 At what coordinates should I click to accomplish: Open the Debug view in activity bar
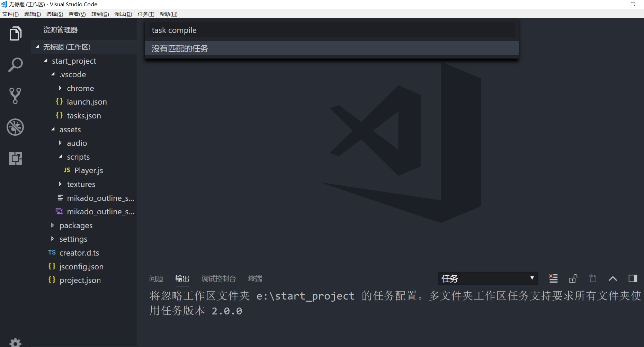pos(15,127)
